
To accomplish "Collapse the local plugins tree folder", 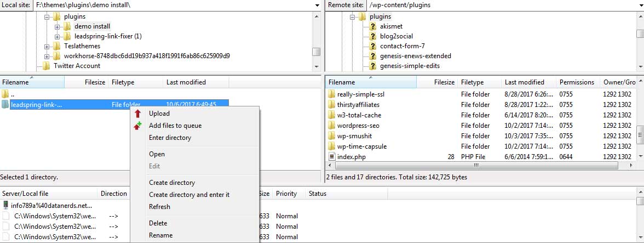I will 47,17.
